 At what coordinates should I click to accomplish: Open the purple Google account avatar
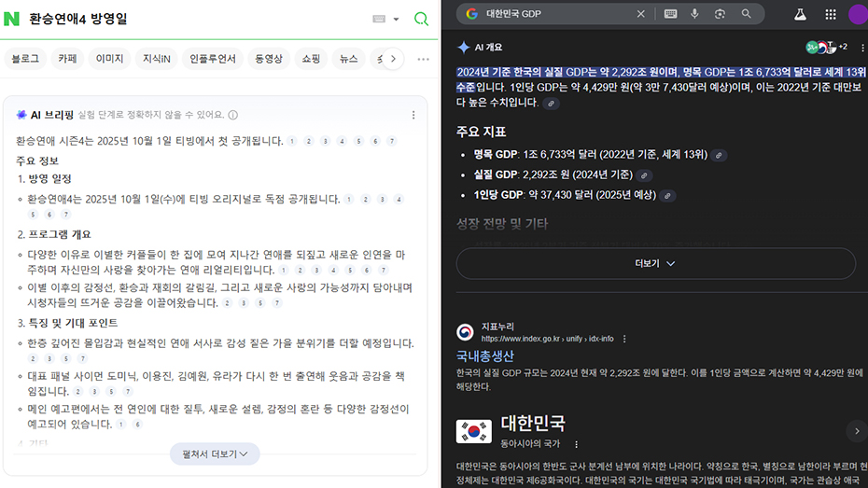point(858,14)
